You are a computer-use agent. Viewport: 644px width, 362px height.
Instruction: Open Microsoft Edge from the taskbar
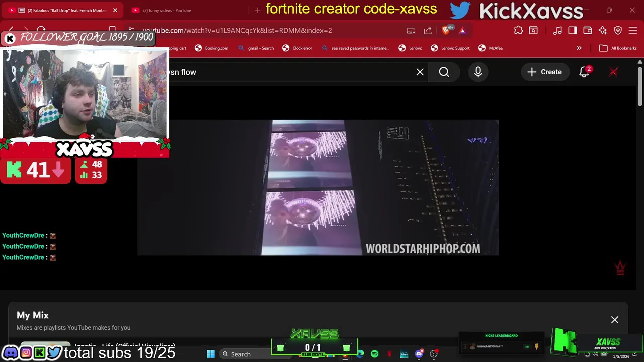(360, 354)
